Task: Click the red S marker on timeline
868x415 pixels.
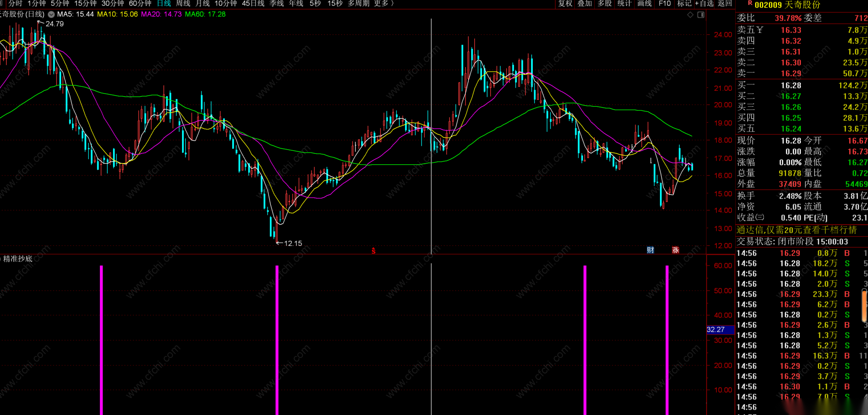Action: pos(374,251)
